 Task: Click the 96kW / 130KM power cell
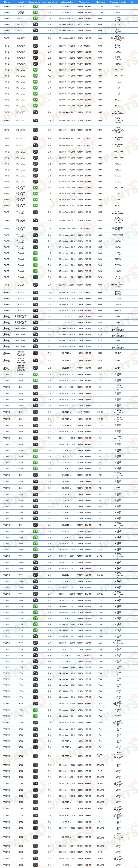point(84,24)
